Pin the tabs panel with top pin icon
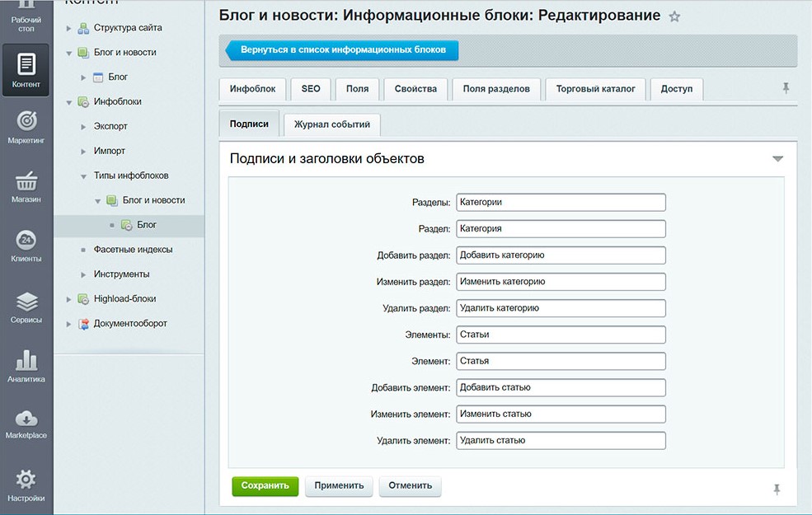812x515 pixels. (786, 88)
